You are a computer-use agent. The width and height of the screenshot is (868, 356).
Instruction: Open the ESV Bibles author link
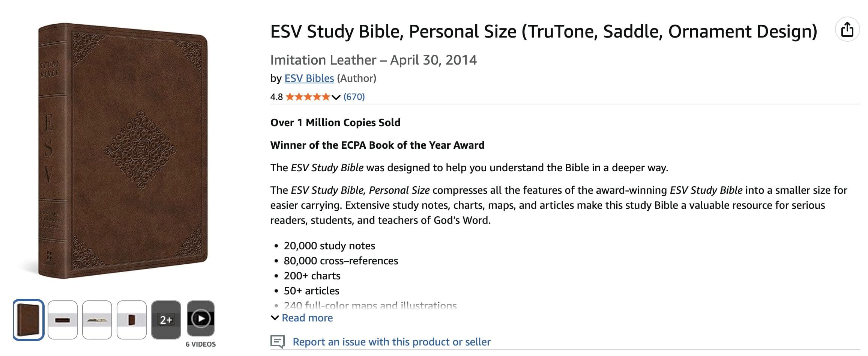(309, 78)
